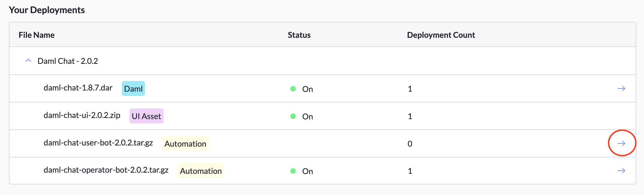
Task: Select the green On indicator for the operator bot
Action: (293, 171)
